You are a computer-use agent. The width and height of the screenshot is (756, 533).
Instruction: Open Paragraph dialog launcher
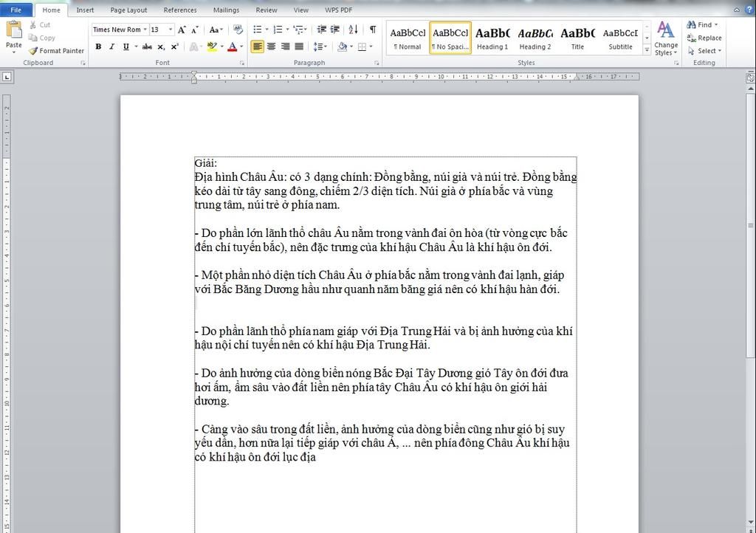click(x=377, y=63)
